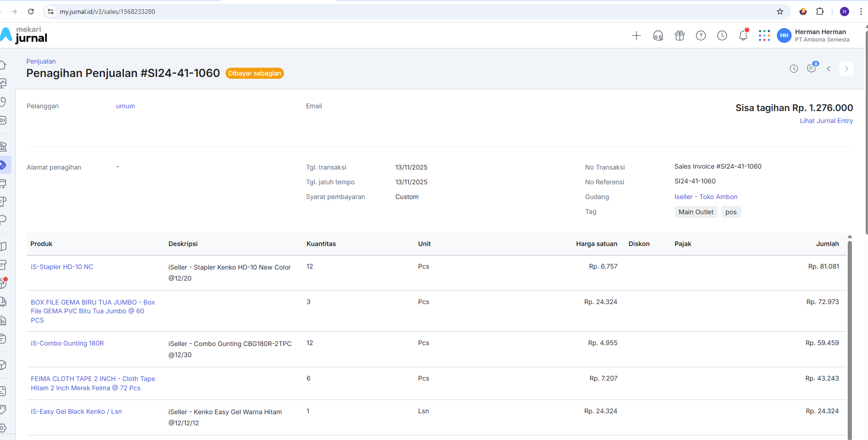Go to next invoice with right chevron
Viewport: 868px width, 440px height.
(846, 69)
